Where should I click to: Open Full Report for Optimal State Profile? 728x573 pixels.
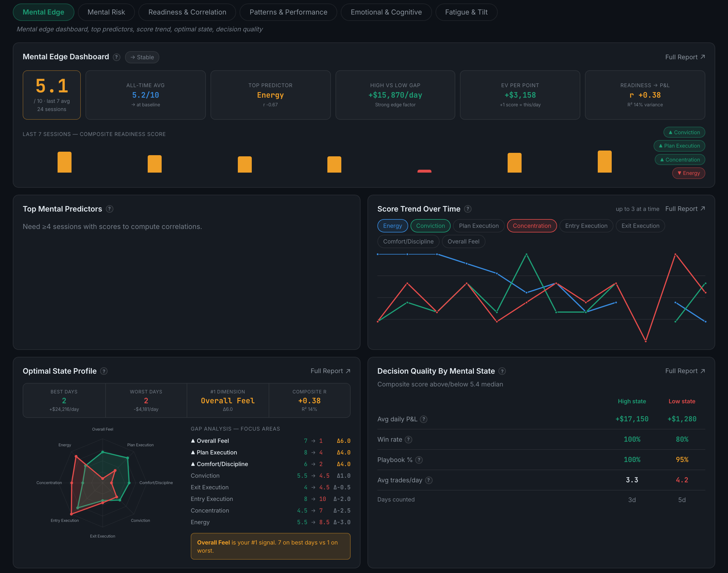[x=330, y=371]
